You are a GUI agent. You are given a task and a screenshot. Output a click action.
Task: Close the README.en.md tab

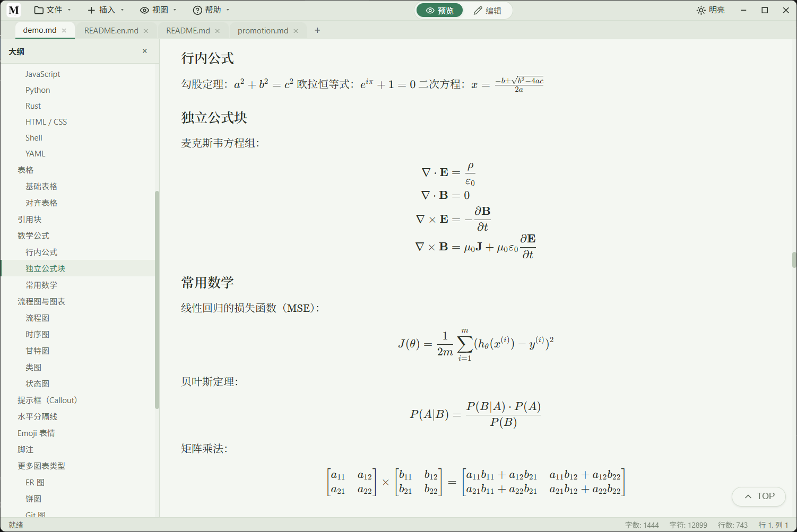coord(146,31)
